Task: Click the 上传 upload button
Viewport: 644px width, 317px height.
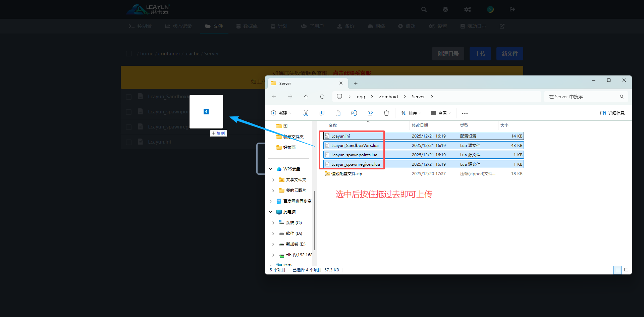Action: [480, 54]
